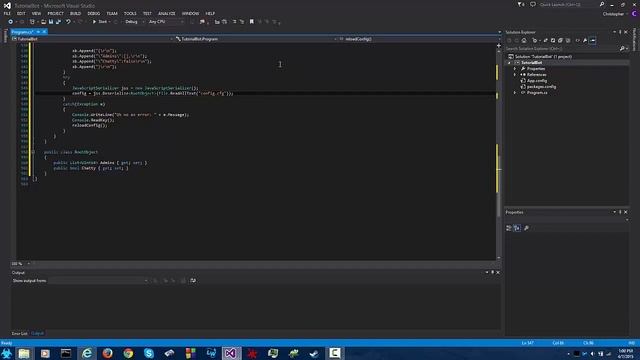
Task: Click the Solution Explorer Home icon
Action: coord(524,40)
